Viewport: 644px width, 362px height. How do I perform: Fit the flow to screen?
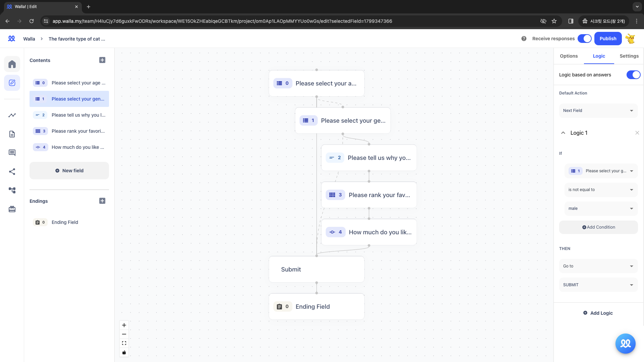(124, 343)
